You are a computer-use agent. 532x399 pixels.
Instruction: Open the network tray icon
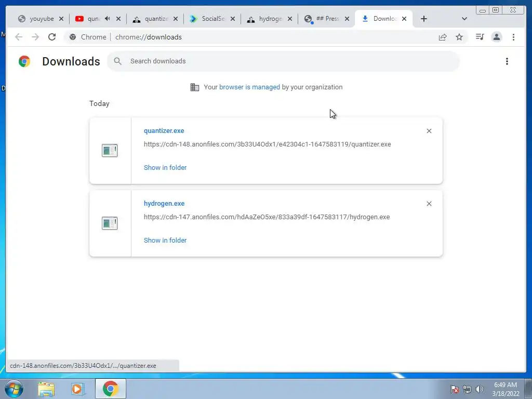pos(467,389)
